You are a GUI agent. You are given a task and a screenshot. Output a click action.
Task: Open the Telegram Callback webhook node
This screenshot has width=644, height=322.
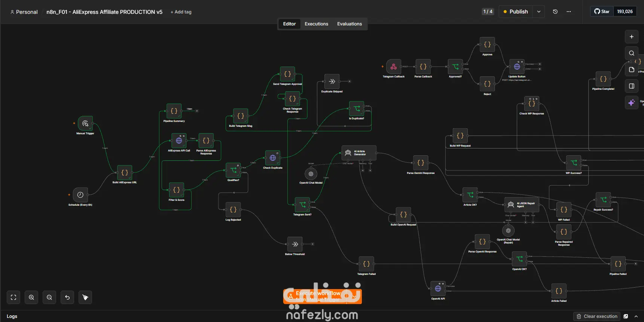pos(394,67)
